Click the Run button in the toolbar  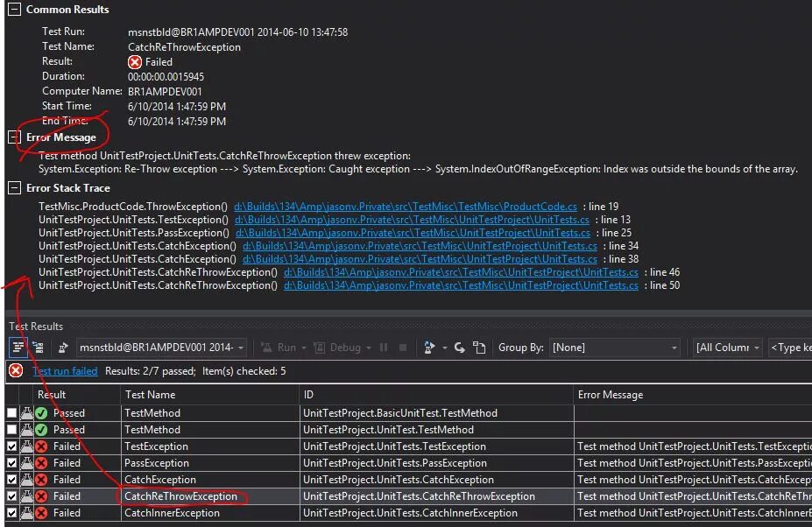click(x=279, y=348)
